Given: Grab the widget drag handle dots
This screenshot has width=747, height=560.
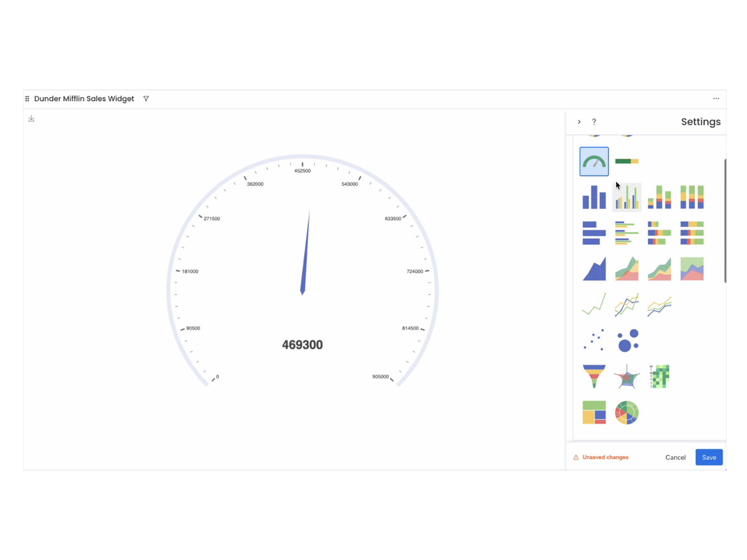Looking at the screenshot, I should [27, 98].
